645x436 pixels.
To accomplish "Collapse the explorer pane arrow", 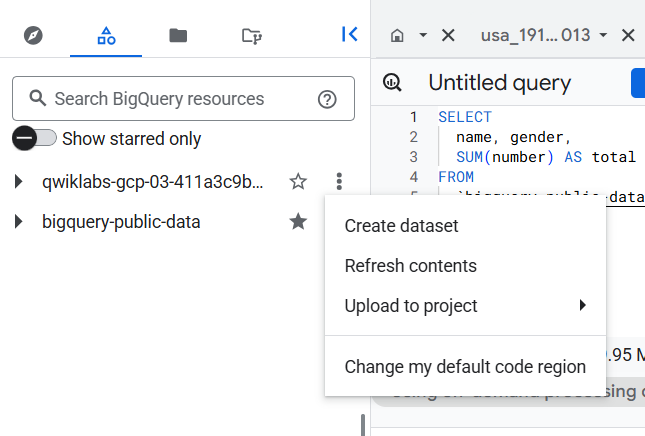I will pyautogui.click(x=349, y=34).
